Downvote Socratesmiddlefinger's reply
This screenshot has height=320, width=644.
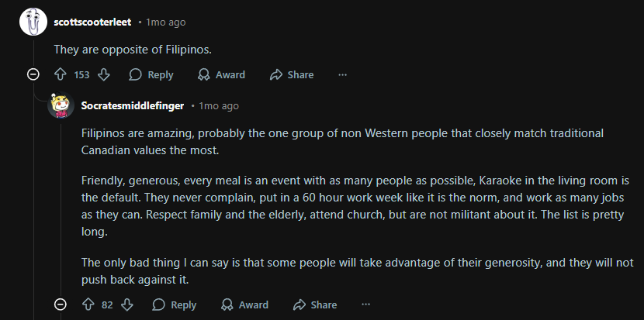pyautogui.click(x=127, y=305)
